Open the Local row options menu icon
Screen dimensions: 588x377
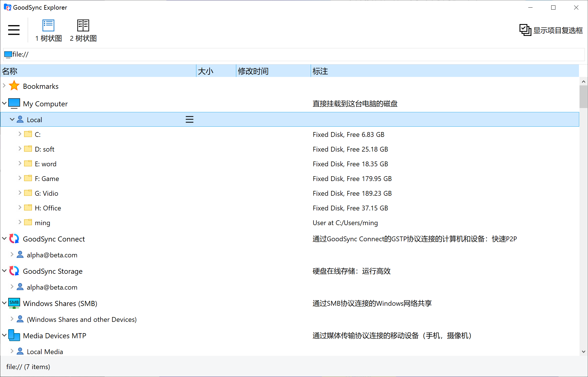[x=190, y=119]
